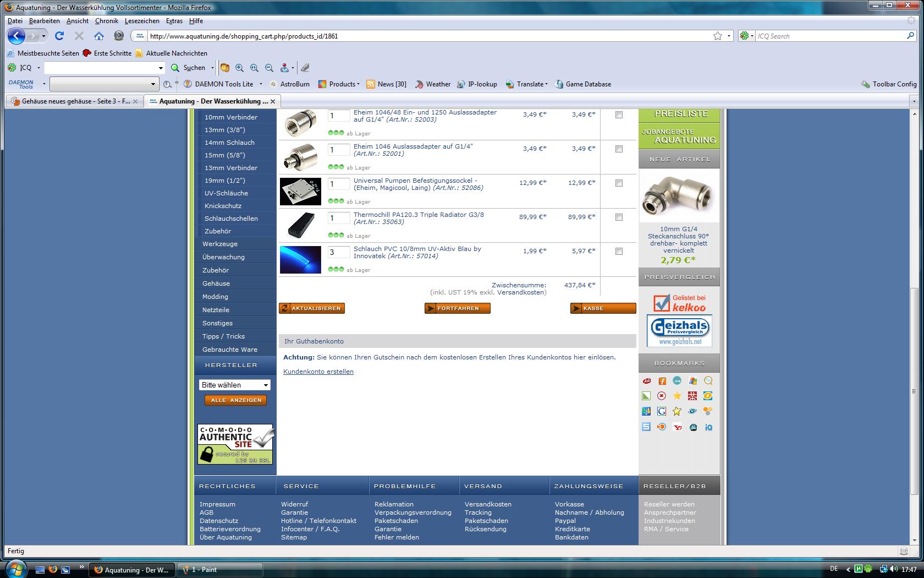Open the Lesezeichen menu

point(142,21)
